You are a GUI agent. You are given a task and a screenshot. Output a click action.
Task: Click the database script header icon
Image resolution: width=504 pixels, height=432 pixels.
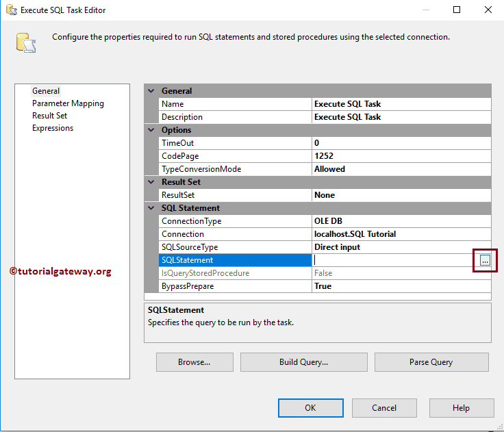coord(26,42)
